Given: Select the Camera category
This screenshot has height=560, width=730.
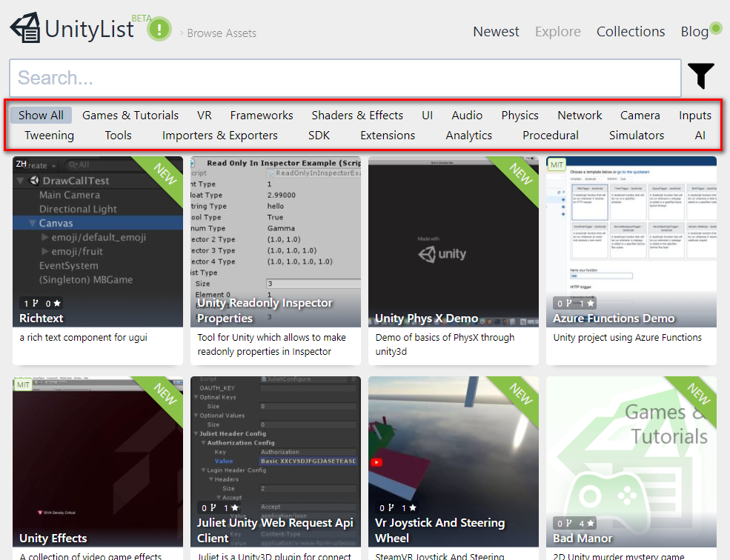Looking at the screenshot, I should click(640, 115).
